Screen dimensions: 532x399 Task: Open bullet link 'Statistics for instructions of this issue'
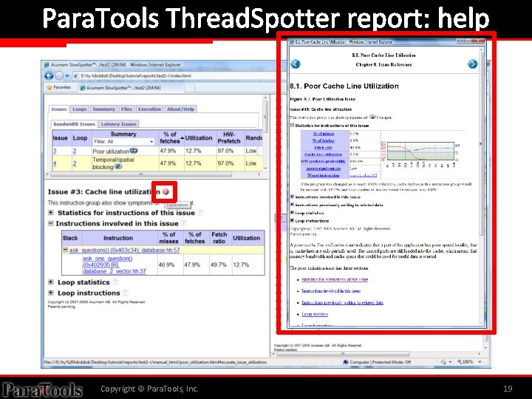(335, 279)
